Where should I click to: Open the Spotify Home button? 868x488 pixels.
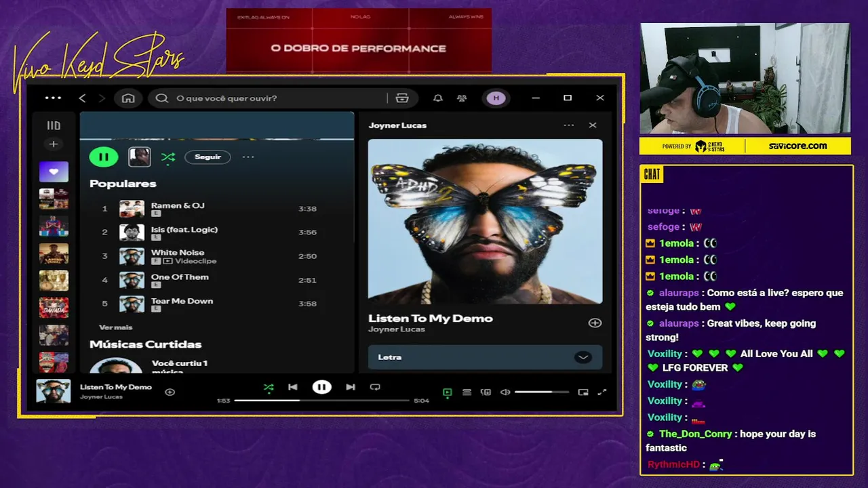pyautogui.click(x=128, y=98)
